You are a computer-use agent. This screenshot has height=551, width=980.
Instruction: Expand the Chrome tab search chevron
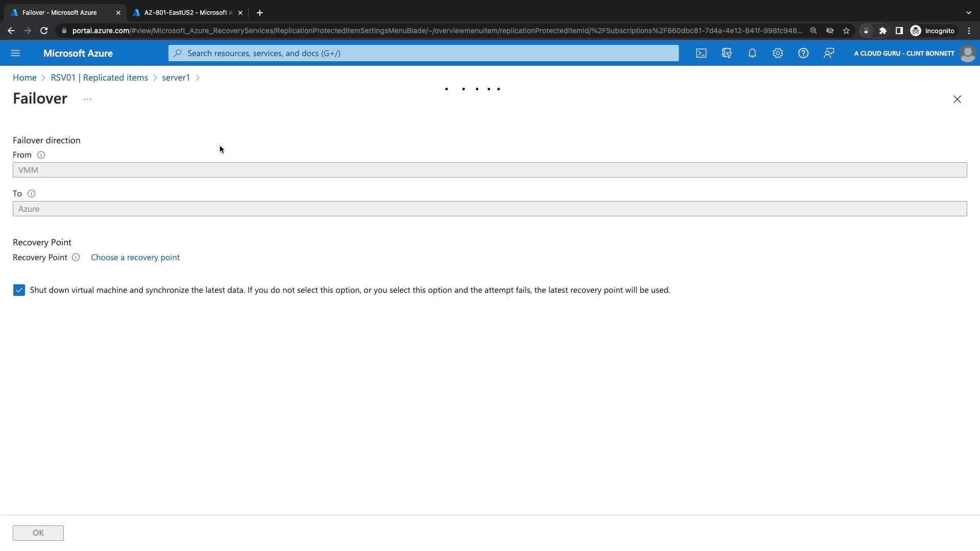tap(968, 12)
